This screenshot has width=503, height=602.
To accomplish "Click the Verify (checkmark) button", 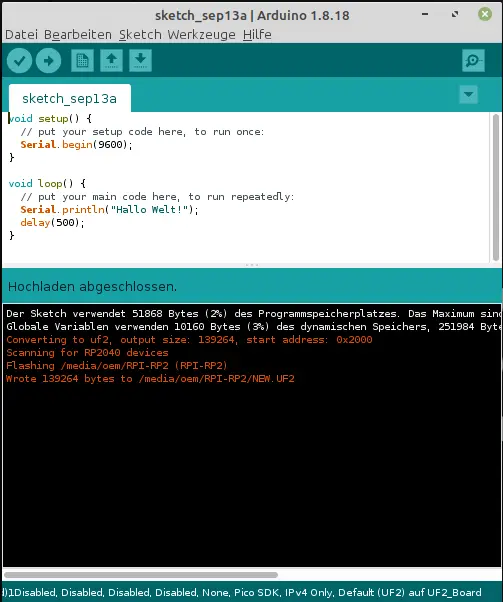I will coord(19,60).
